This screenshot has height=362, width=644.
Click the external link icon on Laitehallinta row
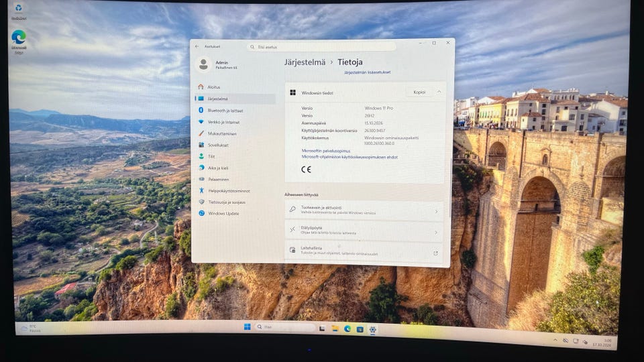[435, 253]
